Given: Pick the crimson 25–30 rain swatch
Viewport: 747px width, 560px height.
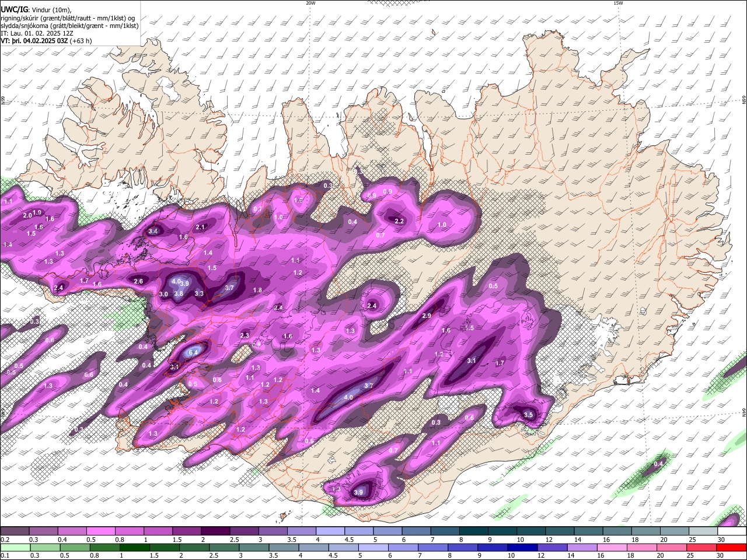Looking at the screenshot, I should coord(702,547).
